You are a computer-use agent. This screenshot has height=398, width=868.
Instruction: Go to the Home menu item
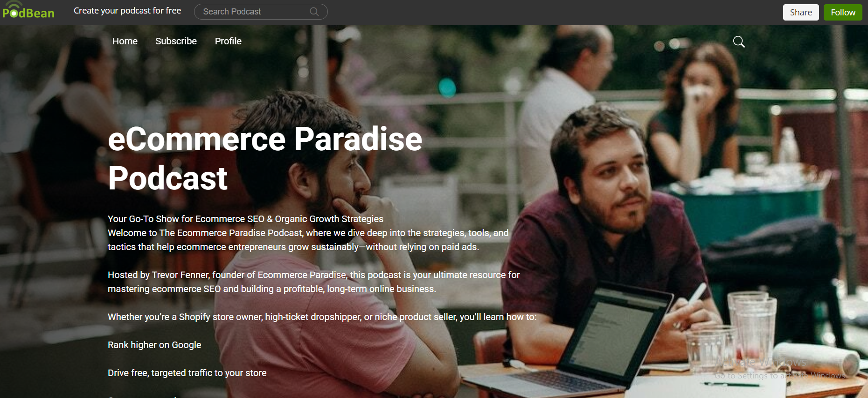click(x=125, y=41)
